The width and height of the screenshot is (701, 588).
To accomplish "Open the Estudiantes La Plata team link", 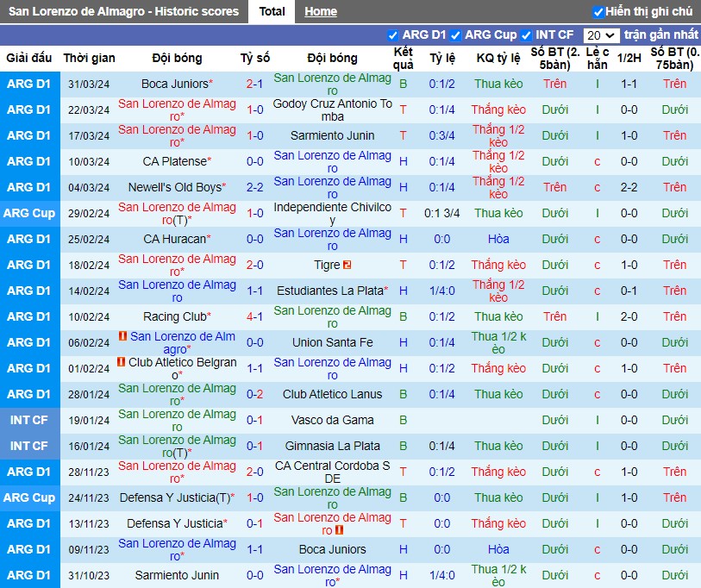I will coord(330,291).
